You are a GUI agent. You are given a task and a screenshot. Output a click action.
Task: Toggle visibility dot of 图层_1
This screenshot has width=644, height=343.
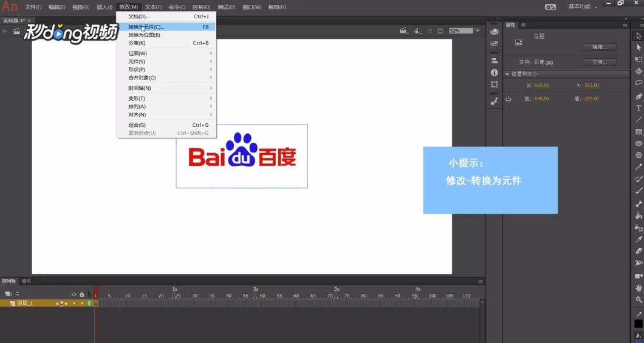coord(74,303)
